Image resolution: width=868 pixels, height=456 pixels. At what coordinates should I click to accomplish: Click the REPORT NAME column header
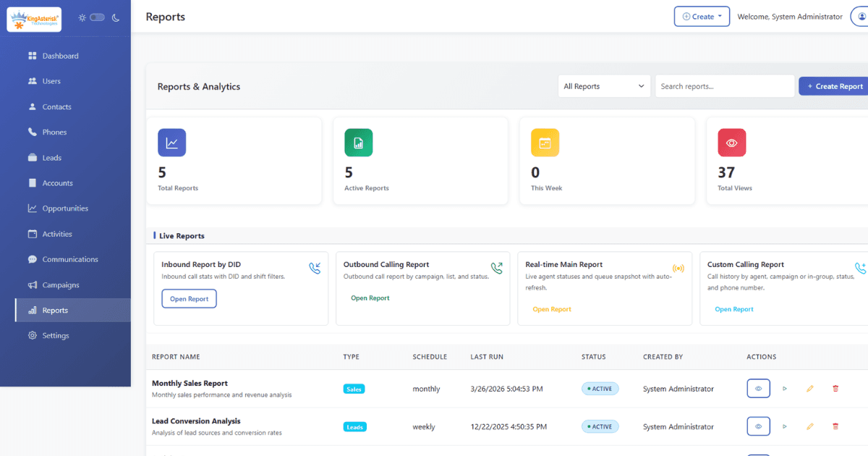tap(176, 357)
